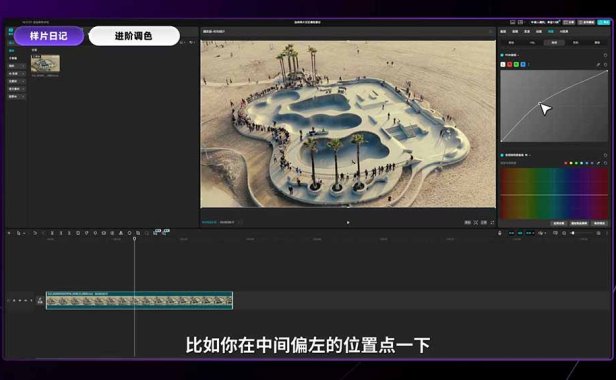Open the preview aspect ratio button
The width and height of the screenshot is (616, 380).
click(x=484, y=222)
